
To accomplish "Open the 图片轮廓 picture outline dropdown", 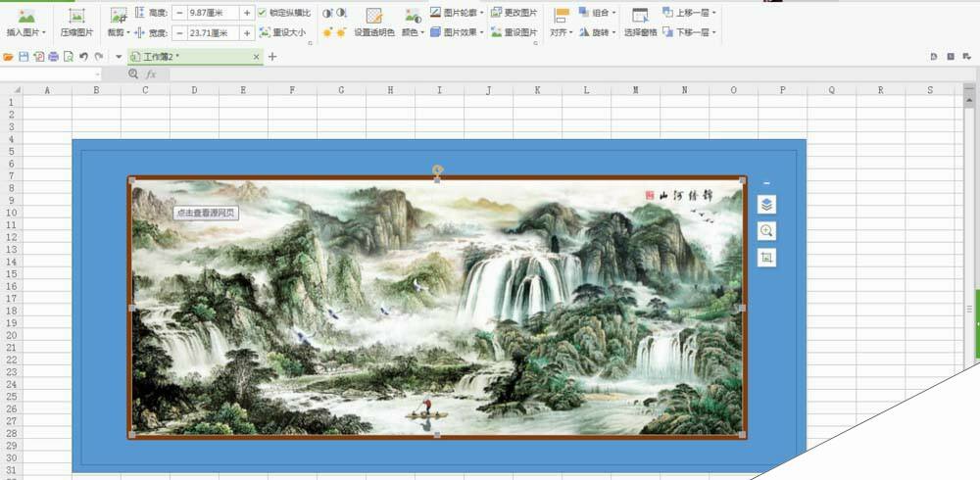I will click(457, 13).
